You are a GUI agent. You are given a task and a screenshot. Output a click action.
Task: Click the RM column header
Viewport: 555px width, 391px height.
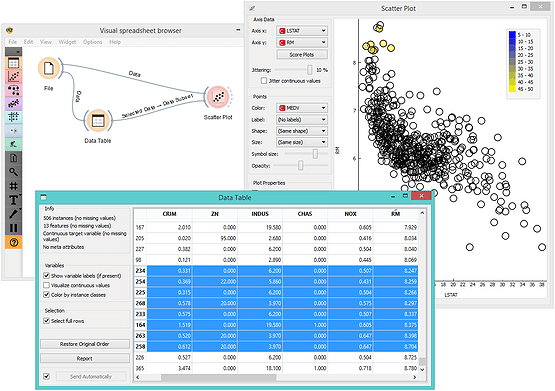tap(396, 214)
